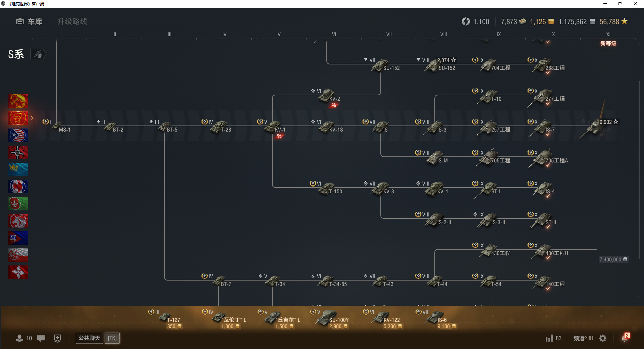
Task: Open the [TK] chat channel
Action: tap(112, 338)
